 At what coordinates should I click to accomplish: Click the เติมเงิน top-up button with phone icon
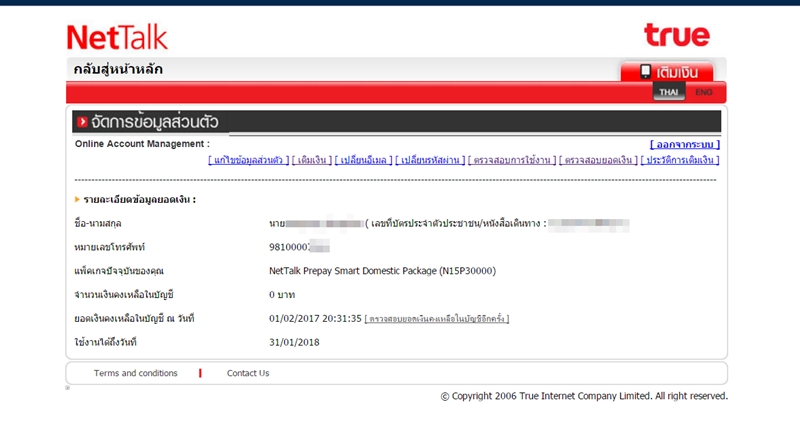click(667, 72)
